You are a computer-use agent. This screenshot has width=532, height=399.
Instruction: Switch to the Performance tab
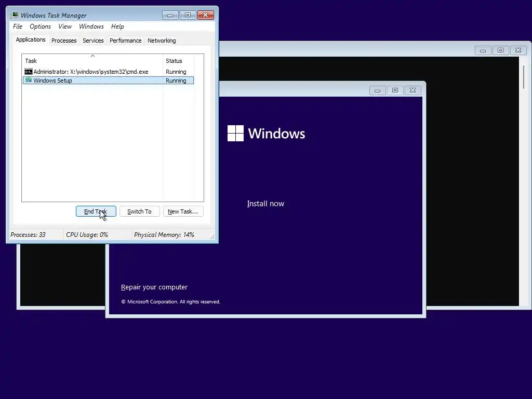[x=126, y=41]
